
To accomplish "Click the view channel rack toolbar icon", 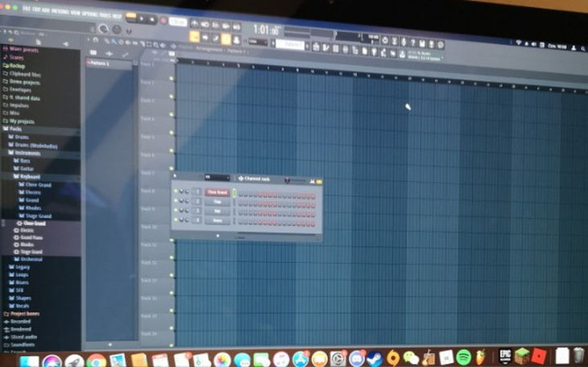I will 336,49.
